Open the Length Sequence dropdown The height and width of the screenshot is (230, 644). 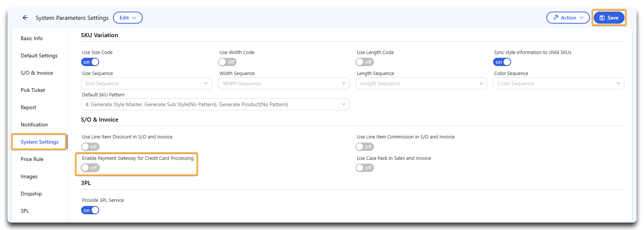pyautogui.click(x=421, y=83)
